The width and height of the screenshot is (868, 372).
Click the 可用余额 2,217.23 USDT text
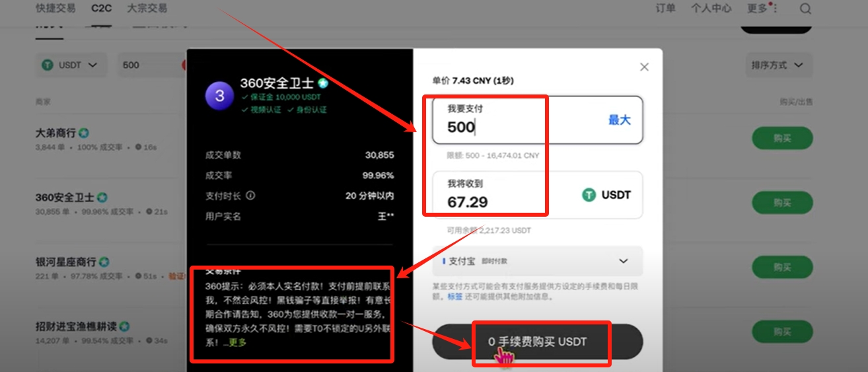coord(489,231)
